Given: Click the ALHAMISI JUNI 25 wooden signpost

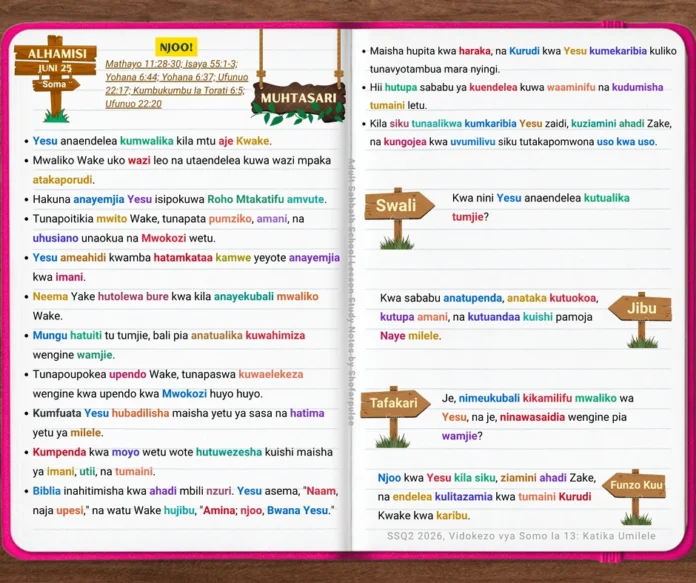Looking at the screenshot, I should coord(55,78).
